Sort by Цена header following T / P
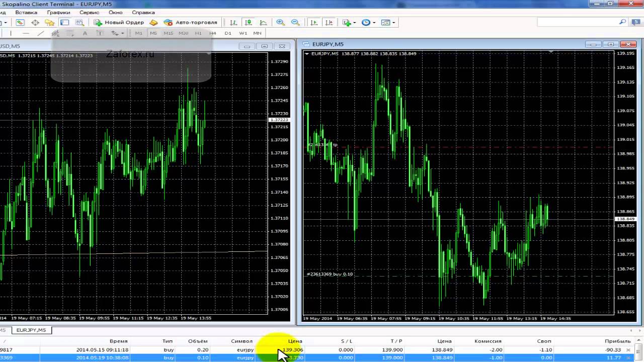Viewport: 644px width, 362px height. 444,341
